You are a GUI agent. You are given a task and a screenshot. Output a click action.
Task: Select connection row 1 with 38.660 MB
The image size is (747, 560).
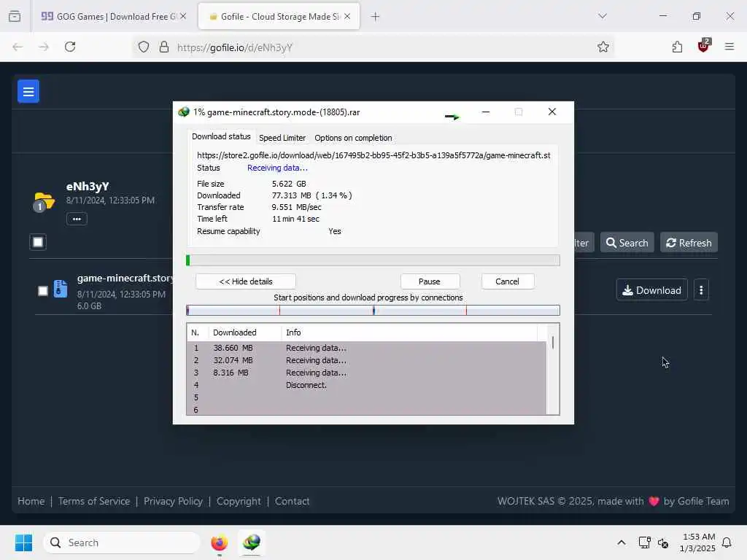(366, 348)
